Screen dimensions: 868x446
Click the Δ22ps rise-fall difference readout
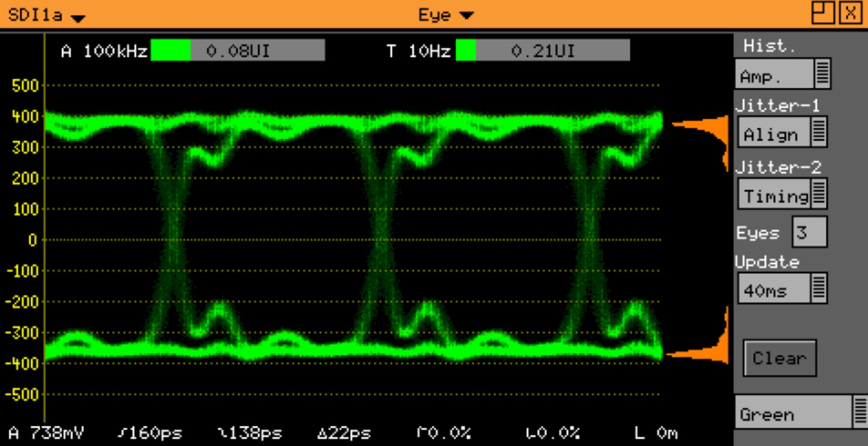(344, 433)
